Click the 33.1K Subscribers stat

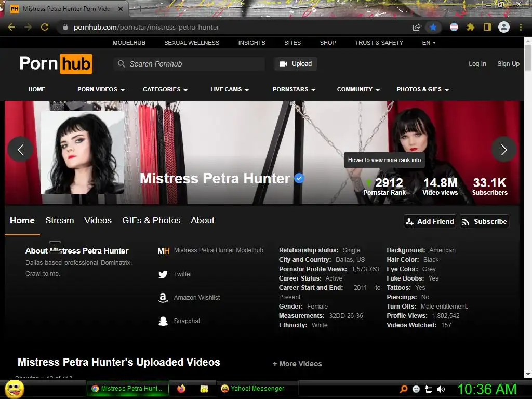pos(489,187)
